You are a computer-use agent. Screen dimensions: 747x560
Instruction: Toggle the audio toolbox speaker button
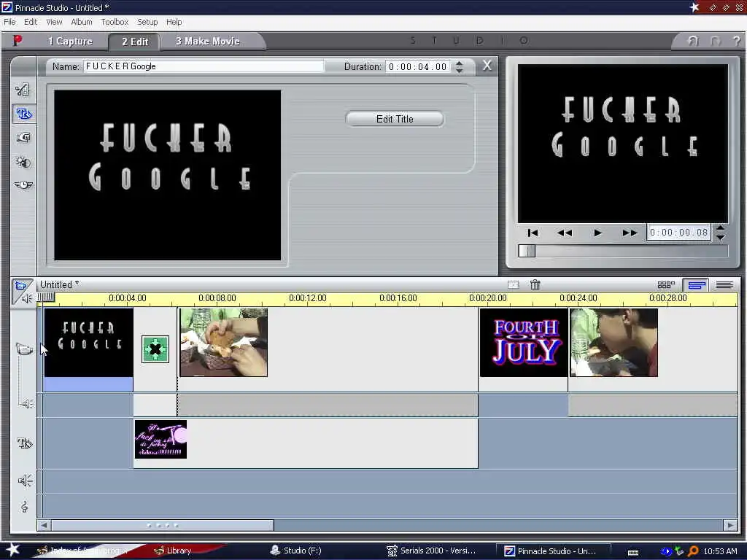[27, 298]
